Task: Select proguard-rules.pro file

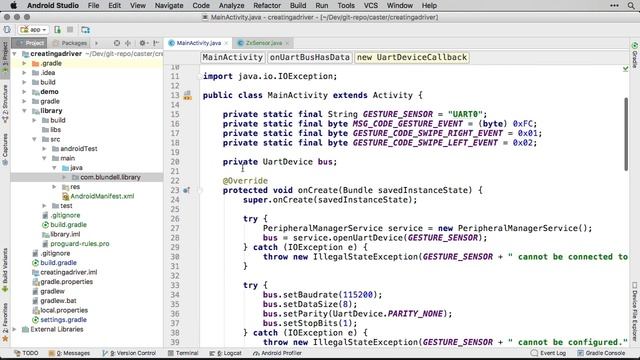Action: [x=80, y=244]
